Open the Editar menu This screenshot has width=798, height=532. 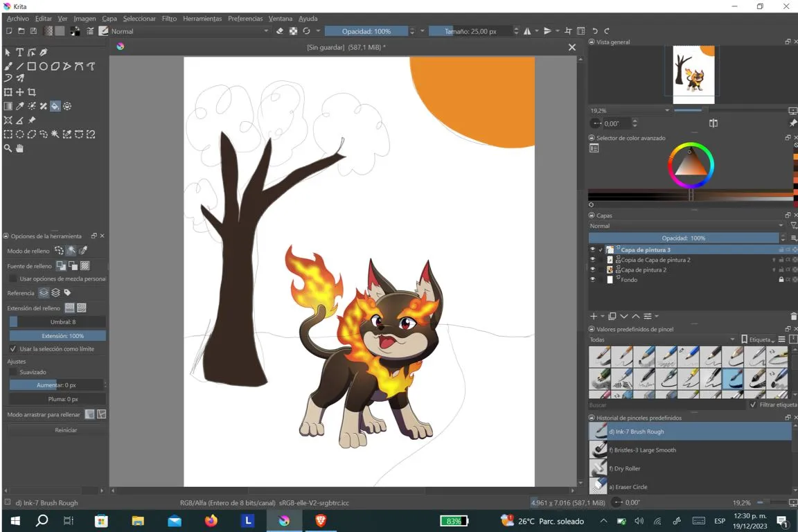point(43,18)
